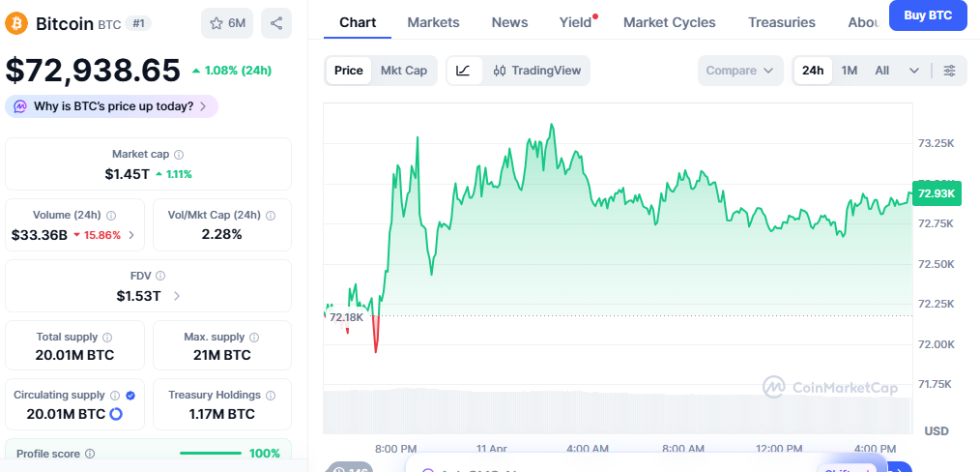Image resolution: width=980 pixels, height=472 pixels.
Task: Click the candlestick icon beside TradingView
Action: click(x=500, y=71)
